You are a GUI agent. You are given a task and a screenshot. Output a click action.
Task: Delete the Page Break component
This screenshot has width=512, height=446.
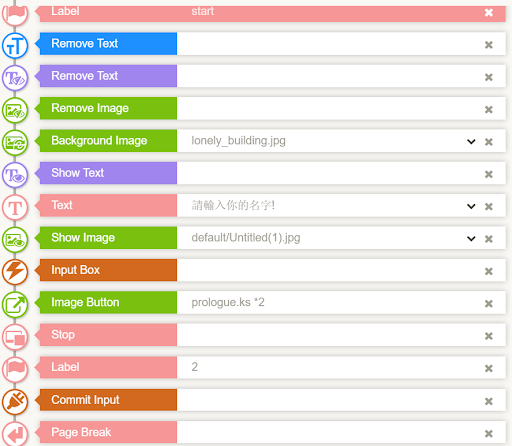tap(489, 433)
